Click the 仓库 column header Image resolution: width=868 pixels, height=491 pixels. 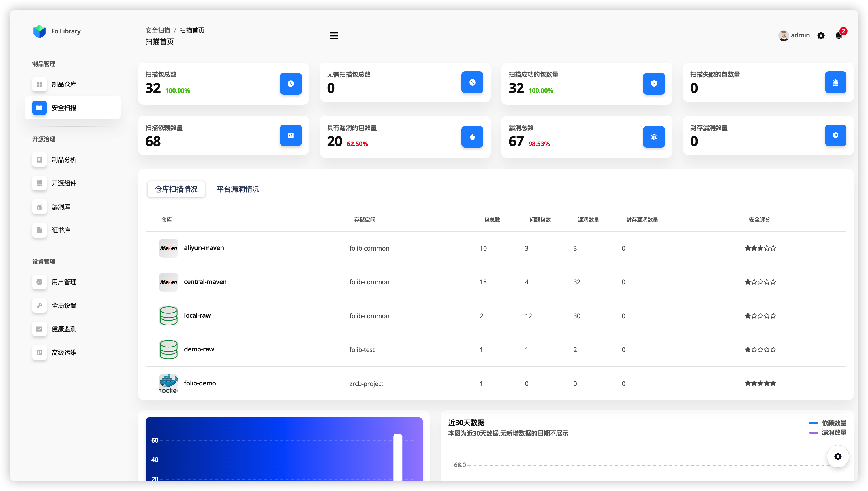166,220
